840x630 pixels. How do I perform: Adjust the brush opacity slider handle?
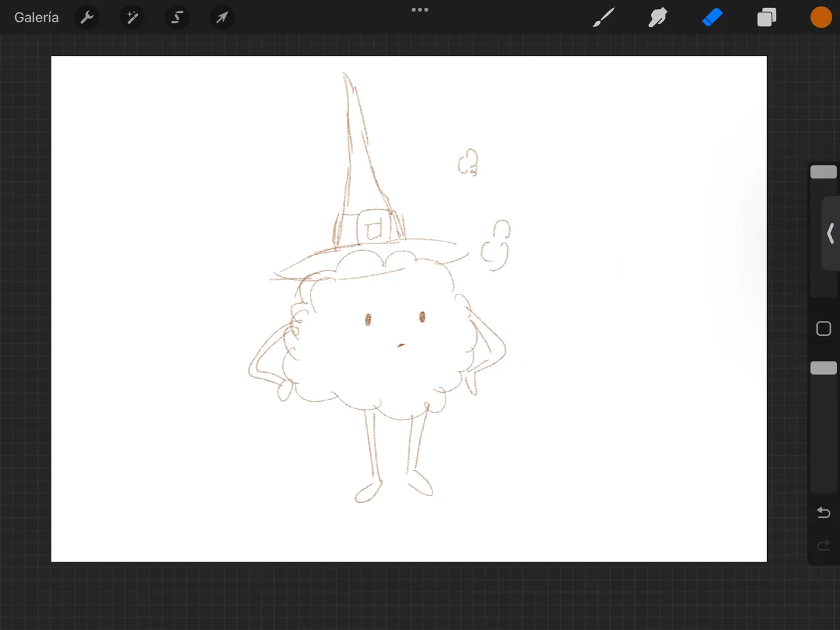click(824, 367)
